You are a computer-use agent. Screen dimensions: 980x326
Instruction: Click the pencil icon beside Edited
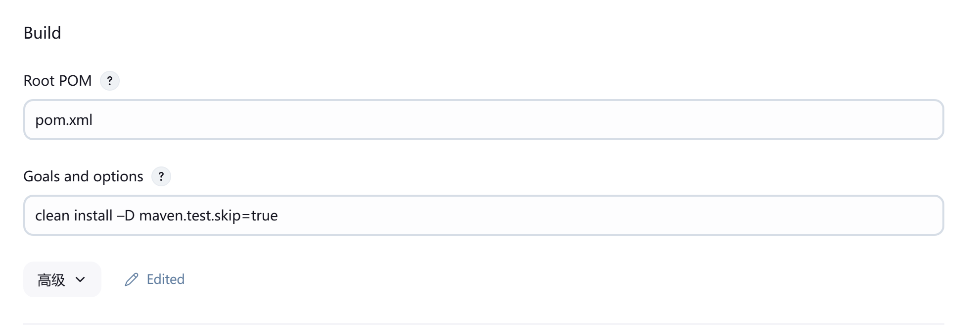131,279
